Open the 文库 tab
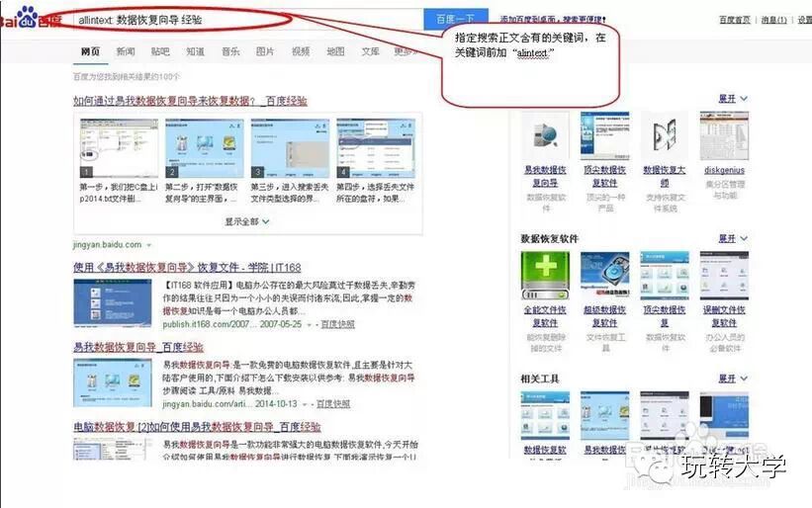The image size is (812, 508). 370,51
